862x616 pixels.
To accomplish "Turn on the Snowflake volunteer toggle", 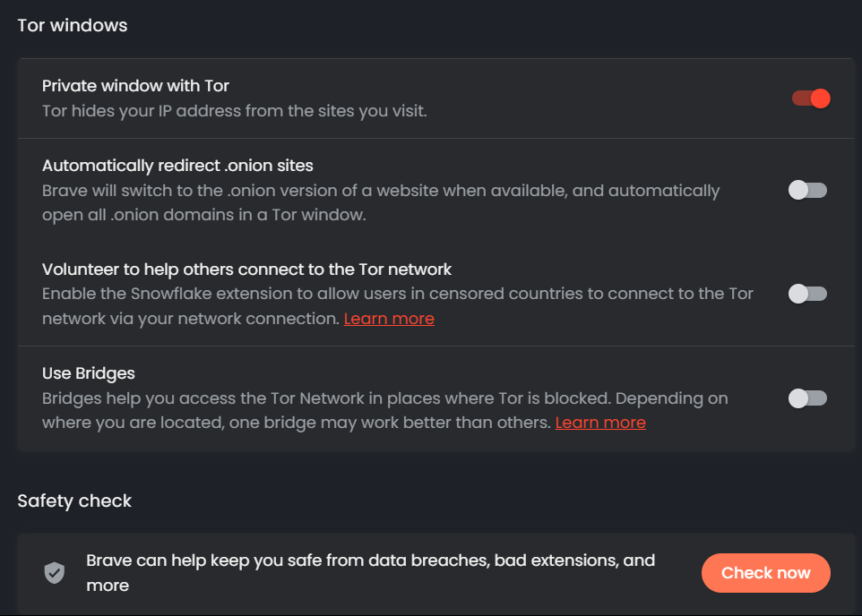I will 807,294.
